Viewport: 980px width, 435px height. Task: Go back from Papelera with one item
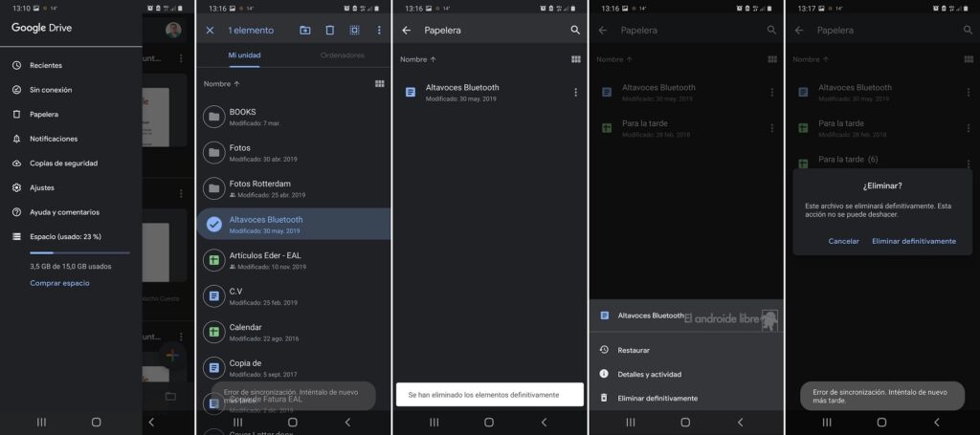(406, 30)
